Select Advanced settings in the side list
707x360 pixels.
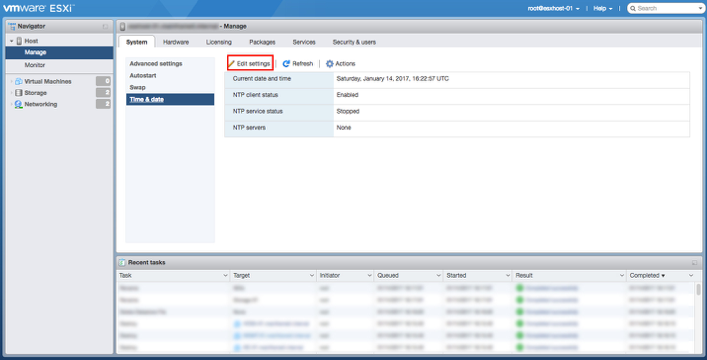(156, 64)
